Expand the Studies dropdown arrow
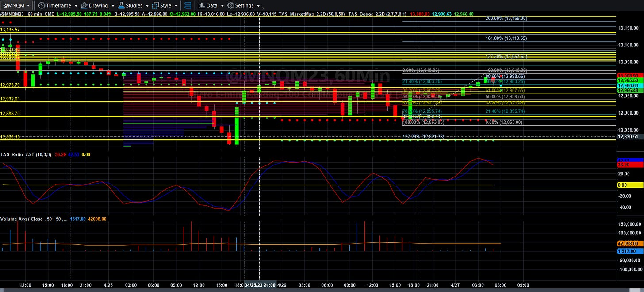The width and height of the screenshot is (644, 292). coord(147,6)
